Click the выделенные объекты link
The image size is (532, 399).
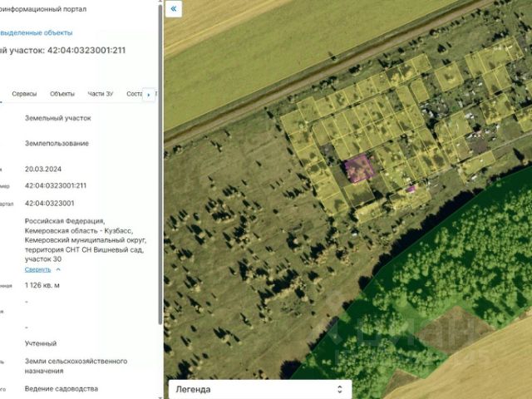[x=37, y=33]
